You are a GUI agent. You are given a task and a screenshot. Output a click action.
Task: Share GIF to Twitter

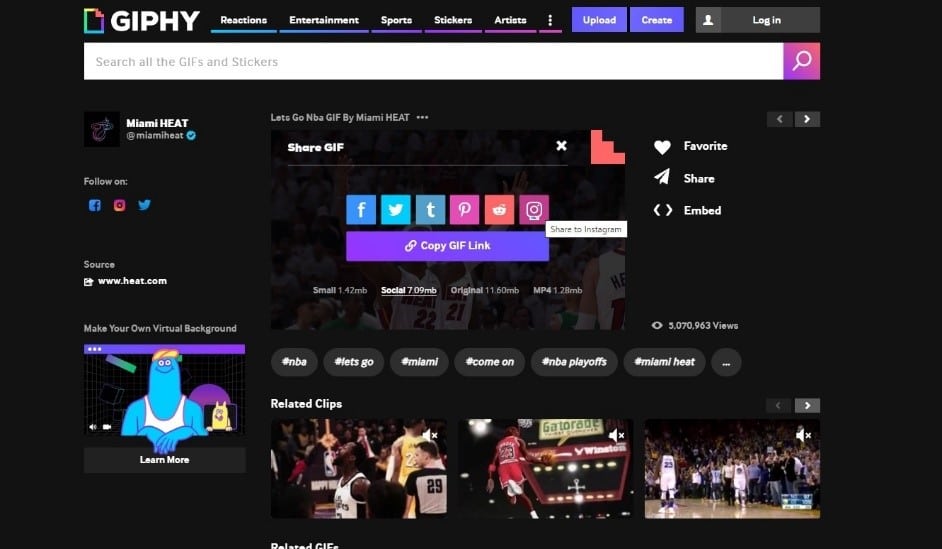[x=396, y=210]
